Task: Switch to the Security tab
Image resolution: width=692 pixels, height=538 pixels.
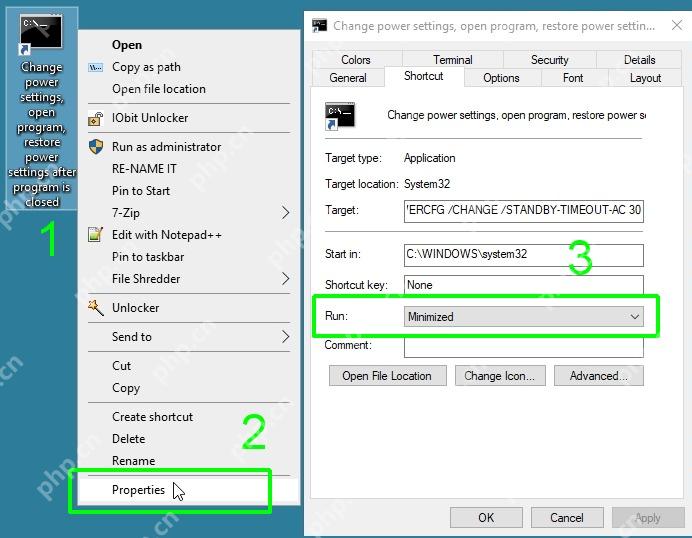Action: coord(549,60)
